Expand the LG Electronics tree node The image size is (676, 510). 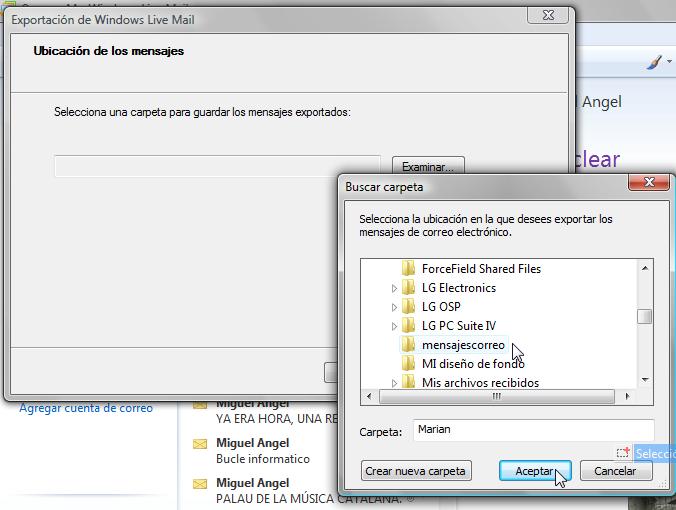click(394, 288)
